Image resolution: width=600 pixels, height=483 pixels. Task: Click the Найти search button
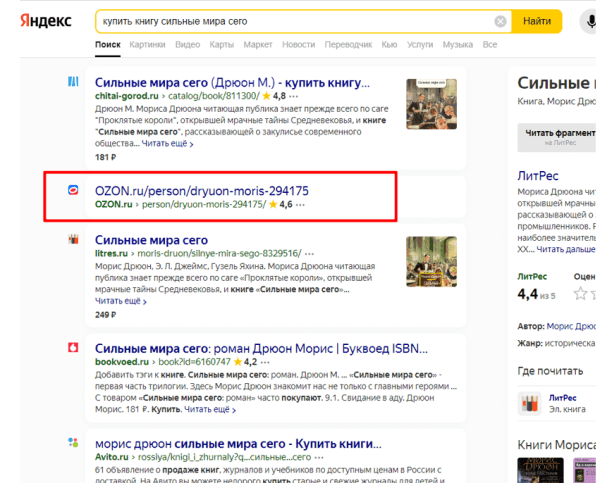[537, 21]
